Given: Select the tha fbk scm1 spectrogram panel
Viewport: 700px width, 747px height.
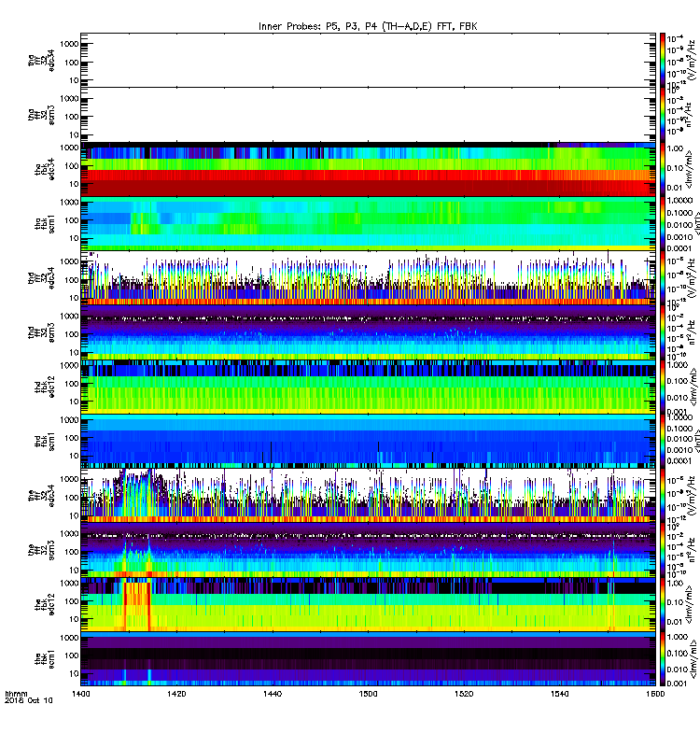Looking at the screenshot, I should pyautogui.click(x=368, y=223).
